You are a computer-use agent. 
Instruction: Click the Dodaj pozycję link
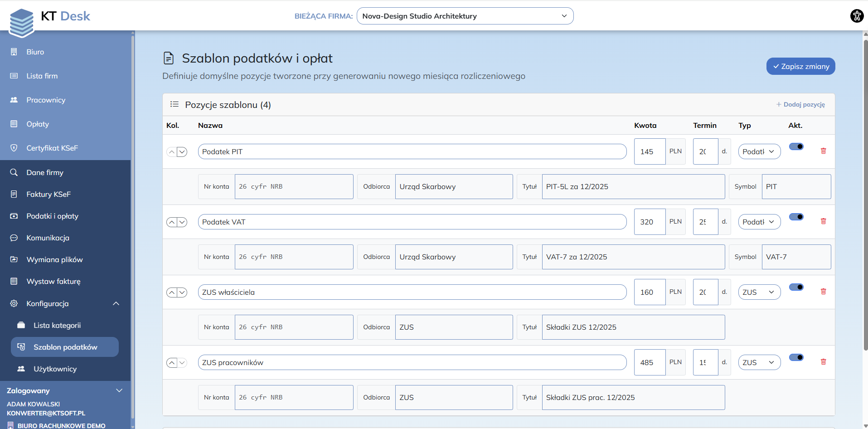point(800,104)
